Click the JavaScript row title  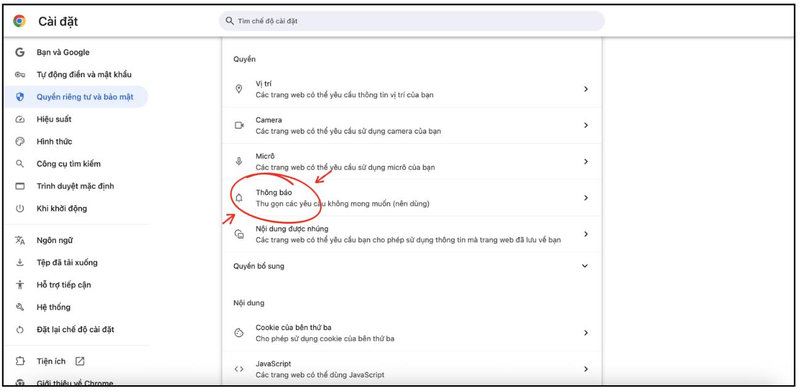[x=273, y=364]
